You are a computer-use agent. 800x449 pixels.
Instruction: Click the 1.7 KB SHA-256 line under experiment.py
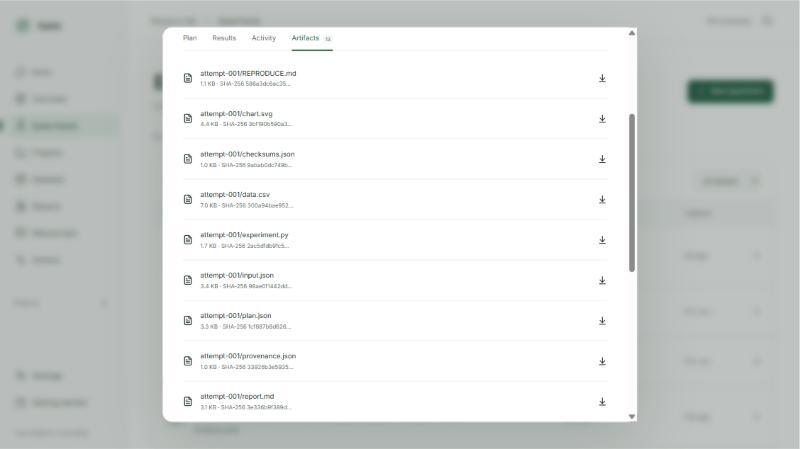click(x=245, y=245)
